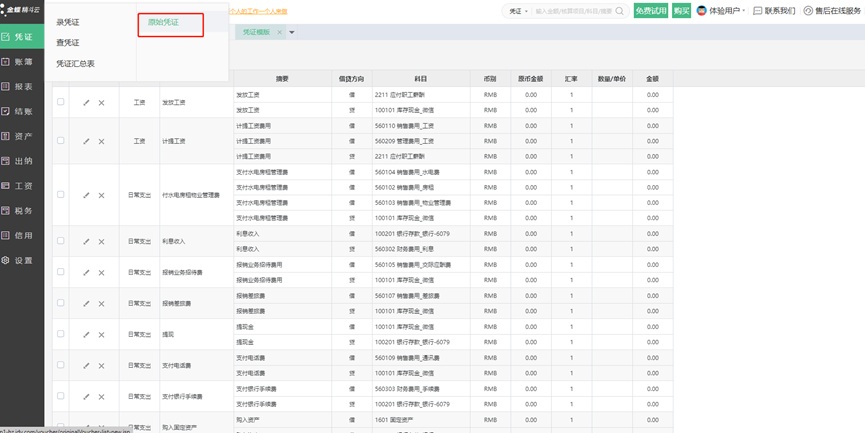Edit the 支付银行手续费 template
Image resolution: width=865 pixels, height=433 pixels.
(86, 397)
